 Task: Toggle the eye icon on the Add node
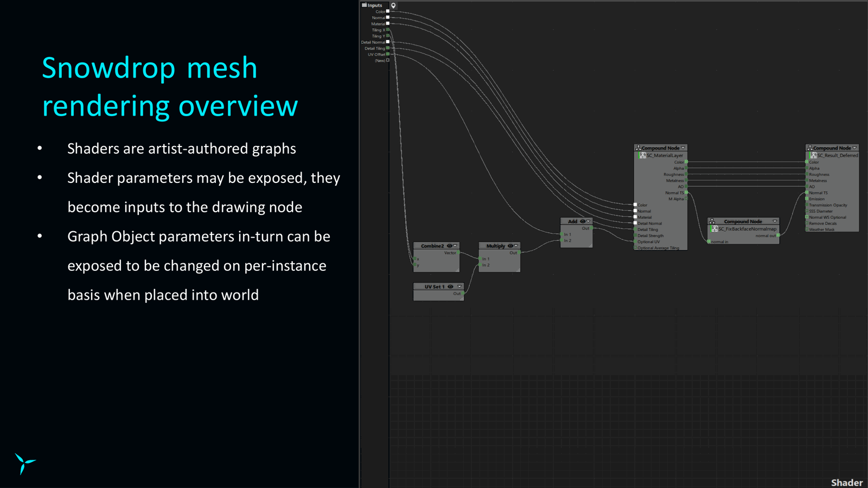pyautogui.click(x=583, y=221)
